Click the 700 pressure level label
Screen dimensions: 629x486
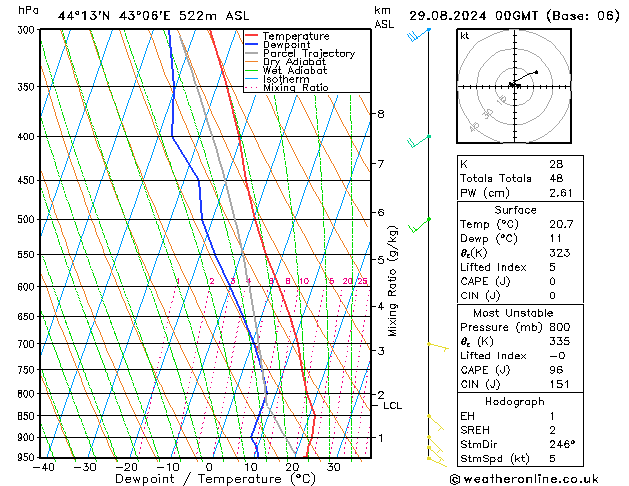28,344
